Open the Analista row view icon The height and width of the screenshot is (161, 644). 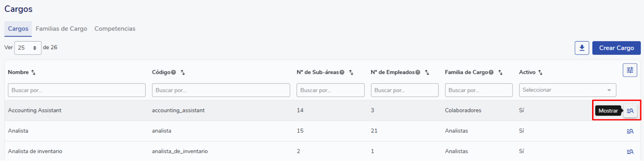tap(630, 131)
